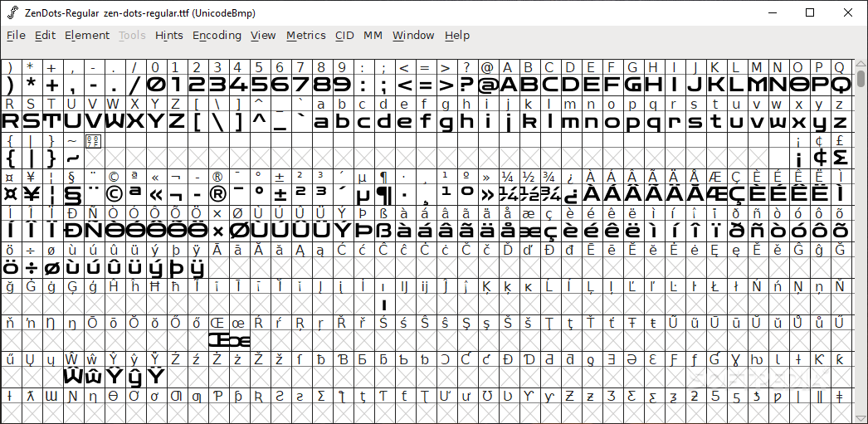Select the lowercase ø glyph cell
Image resolution: width=868 pixels, height=424 pixels.
[51, 268]
